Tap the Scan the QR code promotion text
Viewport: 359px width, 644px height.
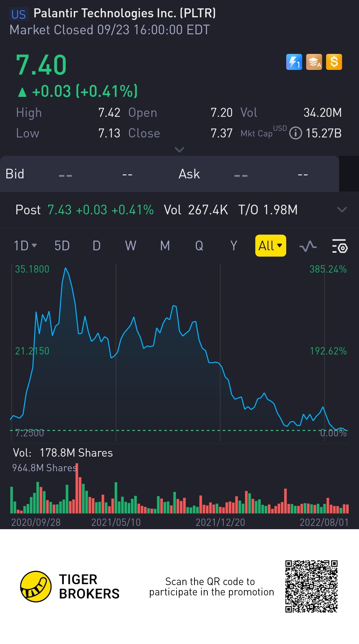pyautogui.click(x=211, y=587)
